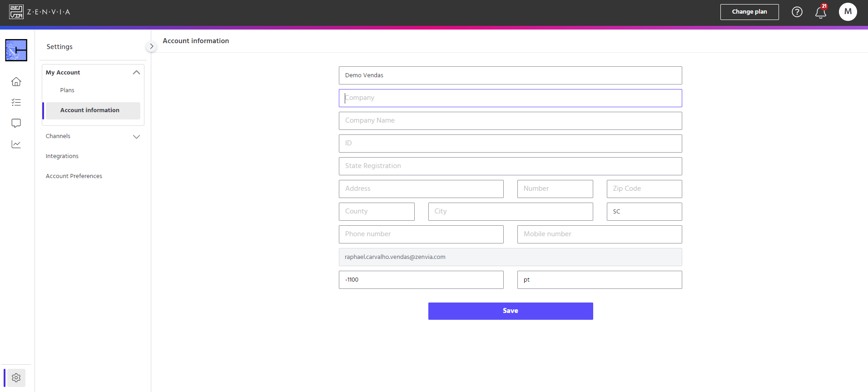Click the Zenvia logo in header
868x392 pixels.
coord(40,12)
